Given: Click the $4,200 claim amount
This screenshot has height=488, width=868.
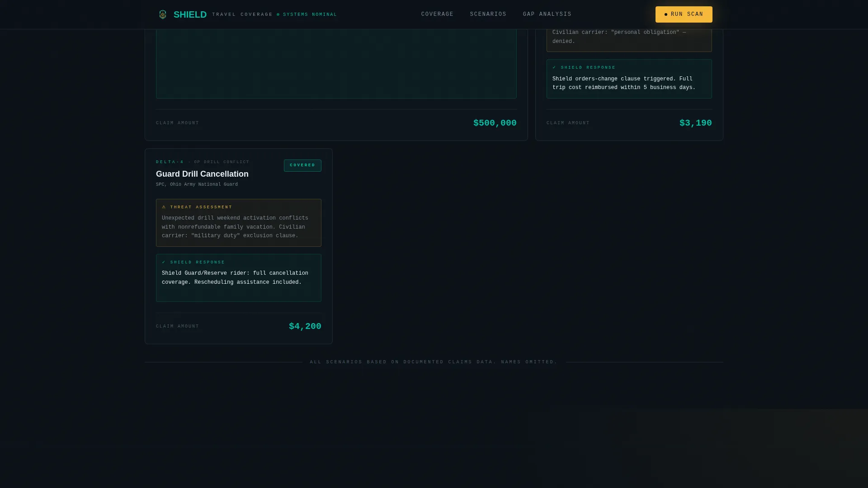Looking at the screenshot, I should [305, 326].
